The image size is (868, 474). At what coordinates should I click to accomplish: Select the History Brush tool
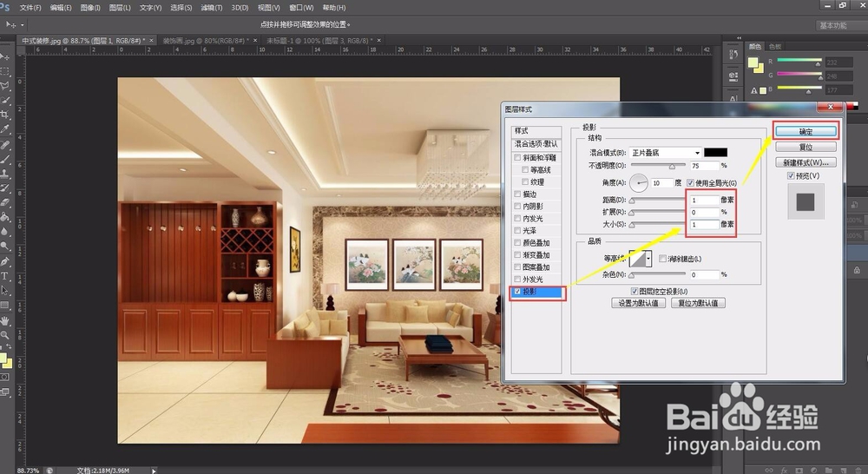click(4, 188)
